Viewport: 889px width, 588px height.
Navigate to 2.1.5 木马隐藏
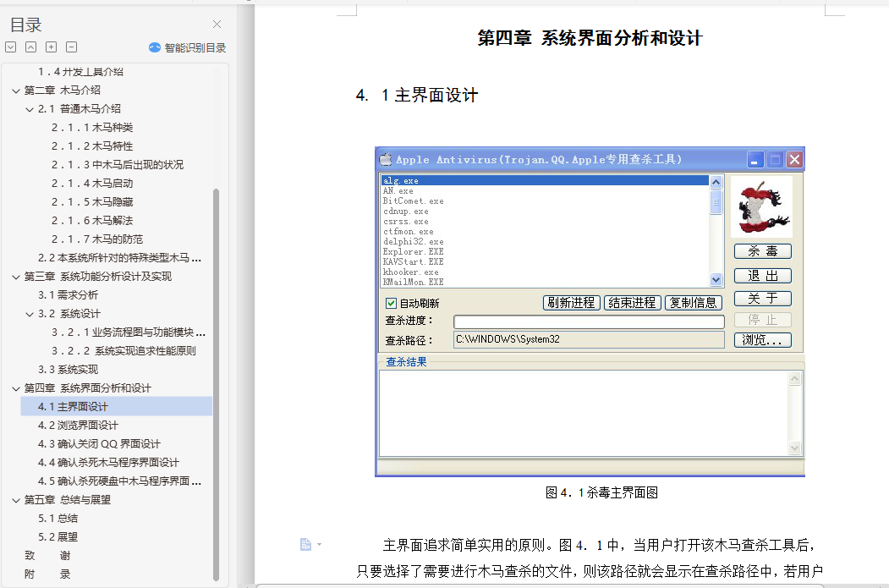[92, 202]
